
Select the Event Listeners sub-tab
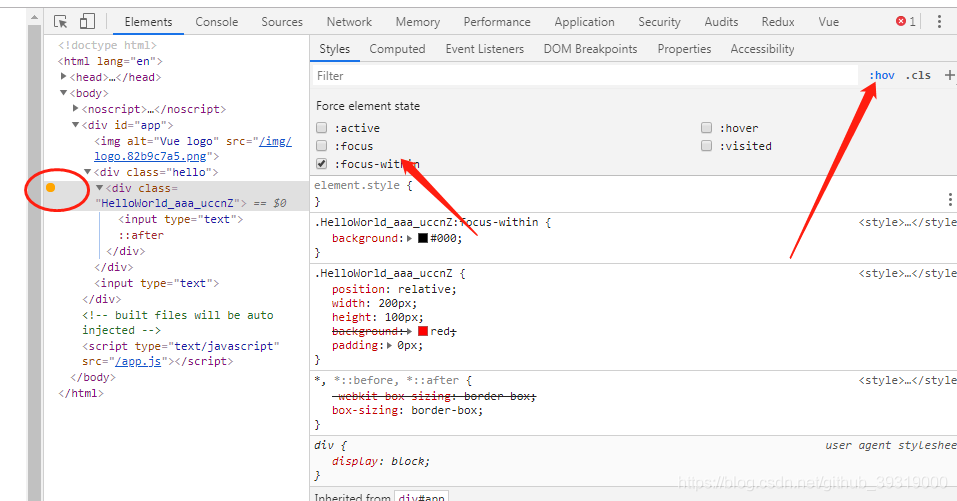click(485, 49)
